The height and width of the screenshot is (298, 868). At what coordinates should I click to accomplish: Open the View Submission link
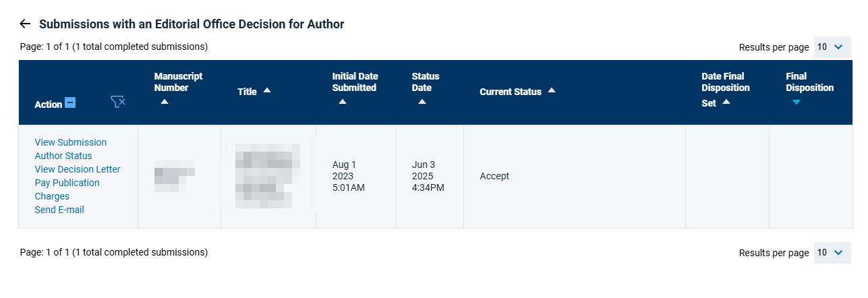[71, 142]
